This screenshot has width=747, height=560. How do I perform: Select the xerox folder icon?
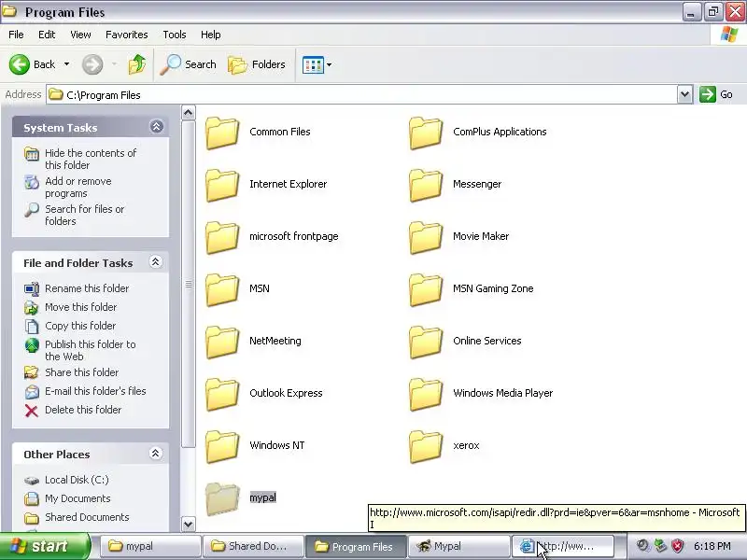point(426,447)
